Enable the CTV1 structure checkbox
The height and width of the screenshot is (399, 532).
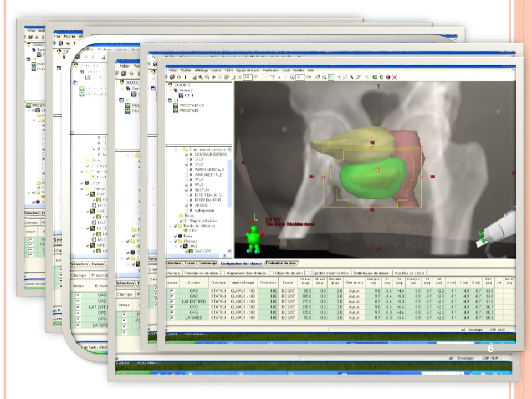pos(187,161)
